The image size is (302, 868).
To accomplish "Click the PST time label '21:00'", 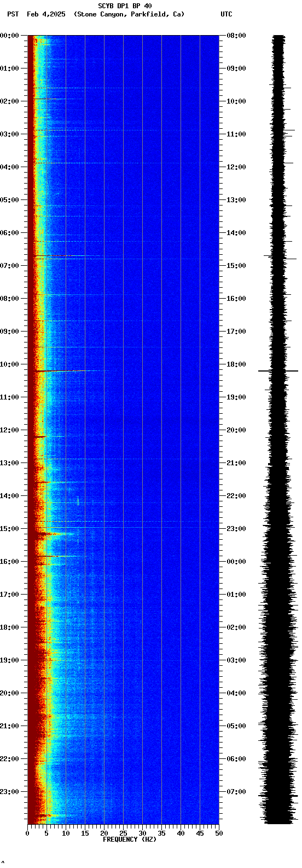I will click(x=9, y=726).
